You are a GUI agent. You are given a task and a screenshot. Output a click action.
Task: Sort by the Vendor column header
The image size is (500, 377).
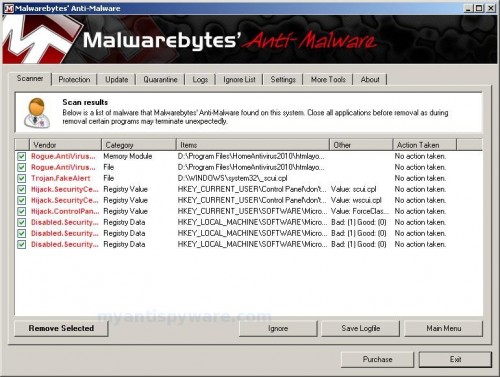[x=66, y=145]
